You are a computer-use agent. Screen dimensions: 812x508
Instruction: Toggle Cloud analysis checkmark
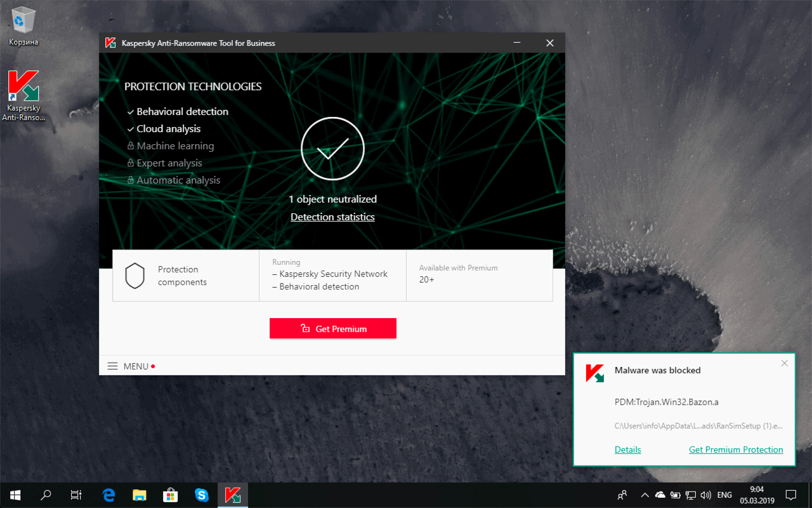[x=129, y=128]
